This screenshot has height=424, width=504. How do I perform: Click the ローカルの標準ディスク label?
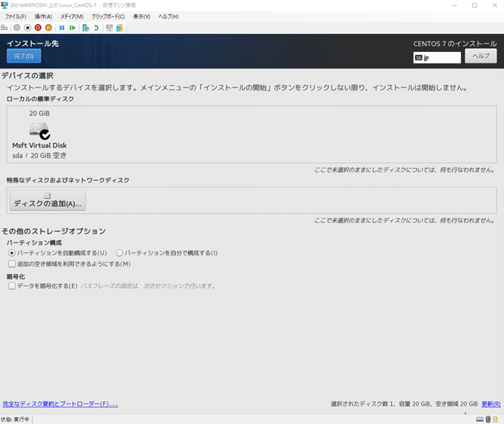click(x=40, y=99)
